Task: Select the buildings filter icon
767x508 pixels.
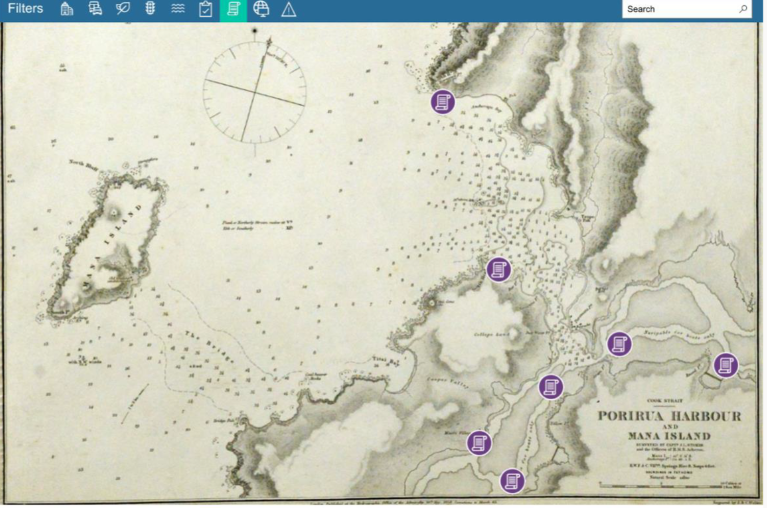Action: tap(67, 9)
